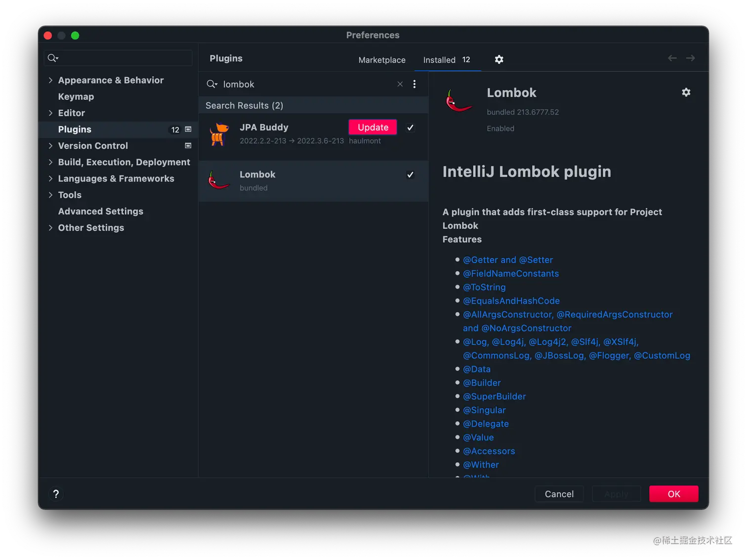
Task: Disable the JPA Buddy plugin checkbox
Action: [410, 128]
